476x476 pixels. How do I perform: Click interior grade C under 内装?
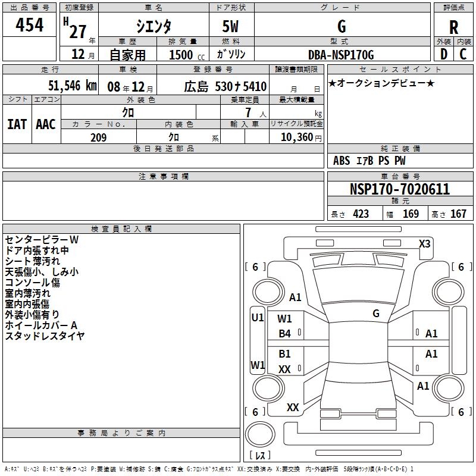[463, 54]
